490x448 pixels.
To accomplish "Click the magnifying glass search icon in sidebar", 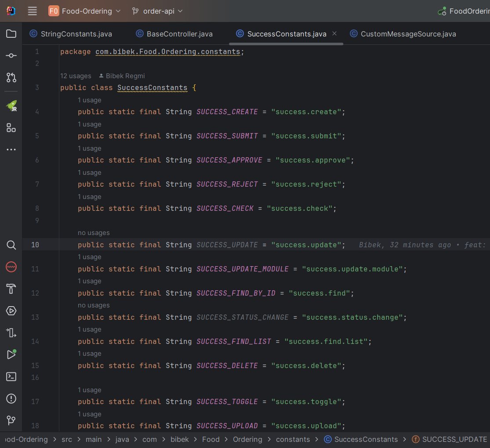I will (x=11, y=245).
